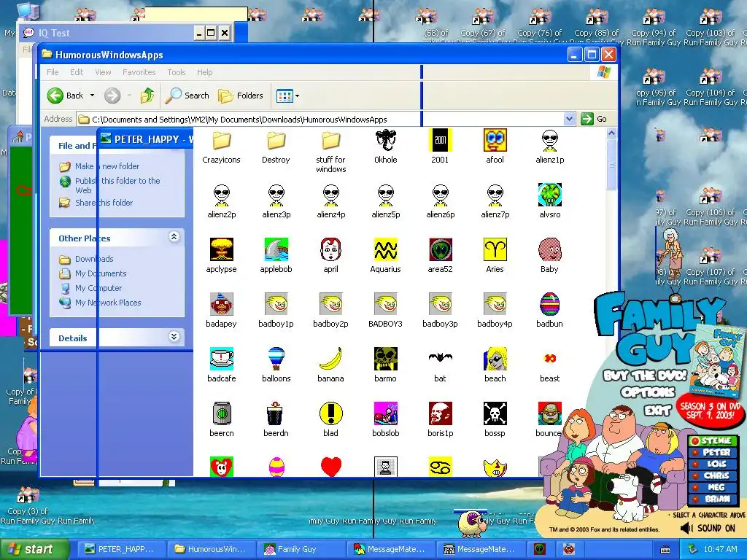Open the Back button history dropdown arrow

click(93, 96)
